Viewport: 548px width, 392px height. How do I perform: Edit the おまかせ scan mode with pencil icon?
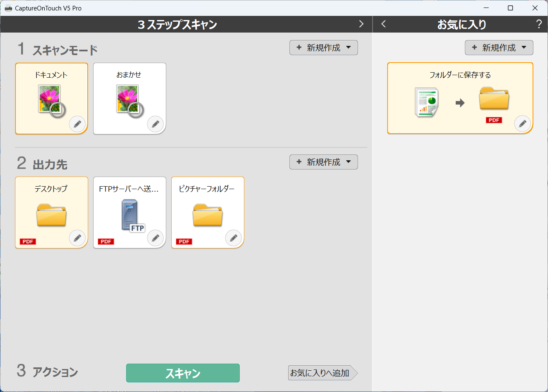point(155,124)
